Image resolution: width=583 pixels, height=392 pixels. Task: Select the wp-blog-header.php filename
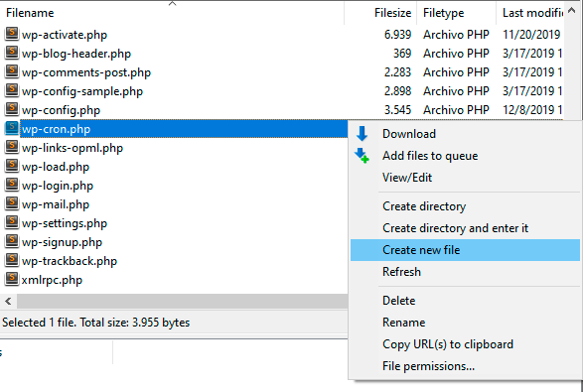[76, 54]
